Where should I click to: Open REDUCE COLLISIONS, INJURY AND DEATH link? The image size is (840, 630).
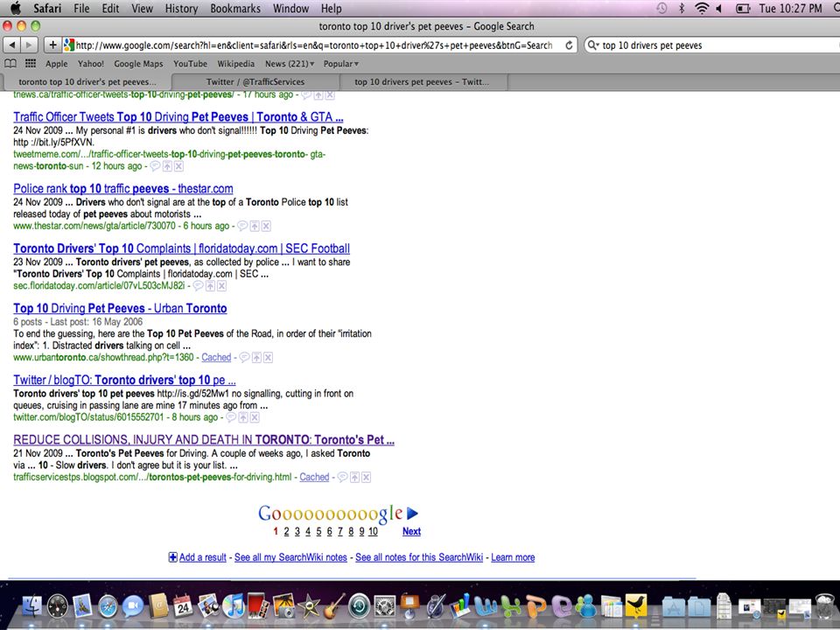(204, 440)
